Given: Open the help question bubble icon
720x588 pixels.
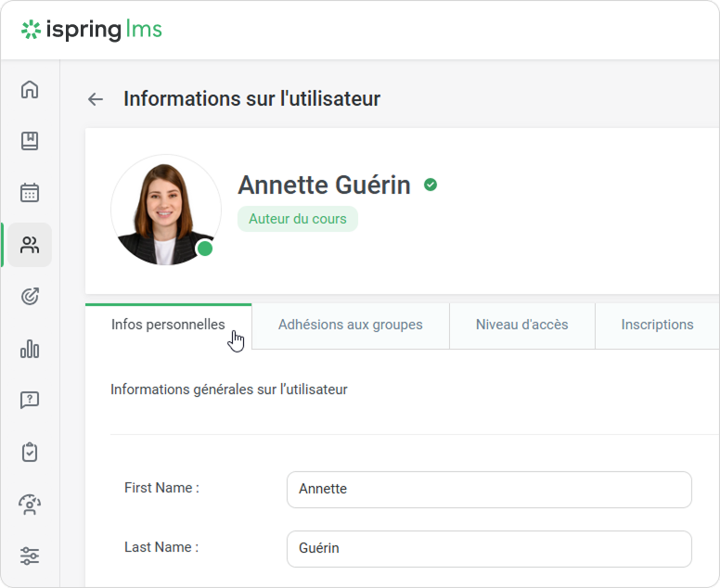Looking at the screenshot, I should point(30,401).
